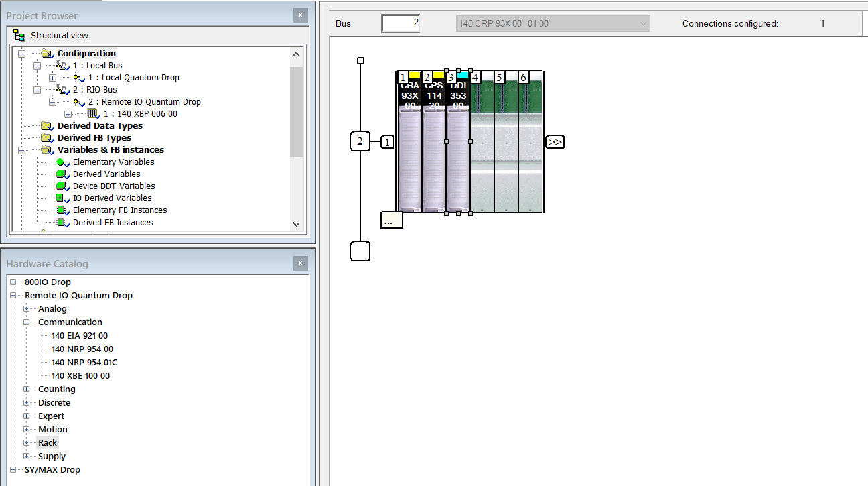Select 140 EIA 921 00 in catalog
This screenshot has width=868, height=486.
click(80, 335)
